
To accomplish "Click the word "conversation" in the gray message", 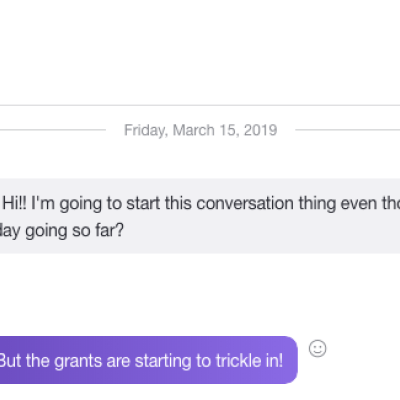I will pos(245,203).
